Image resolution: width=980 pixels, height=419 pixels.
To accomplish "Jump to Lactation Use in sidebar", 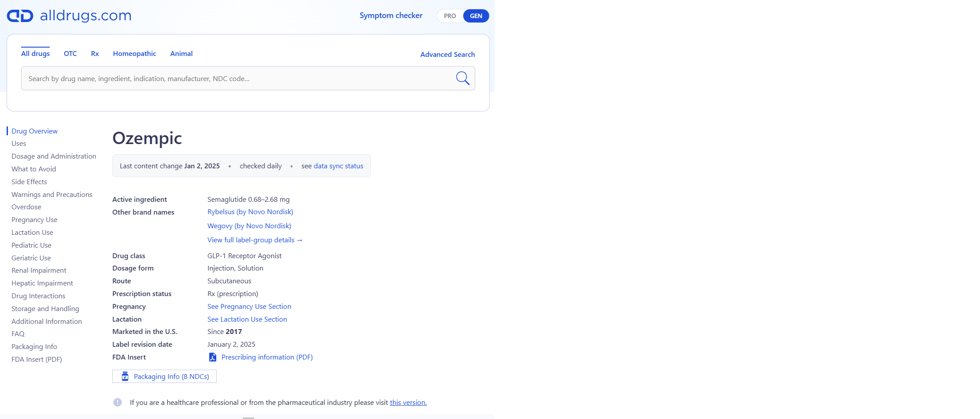I will pyautogui.click(x=32, y=233).
